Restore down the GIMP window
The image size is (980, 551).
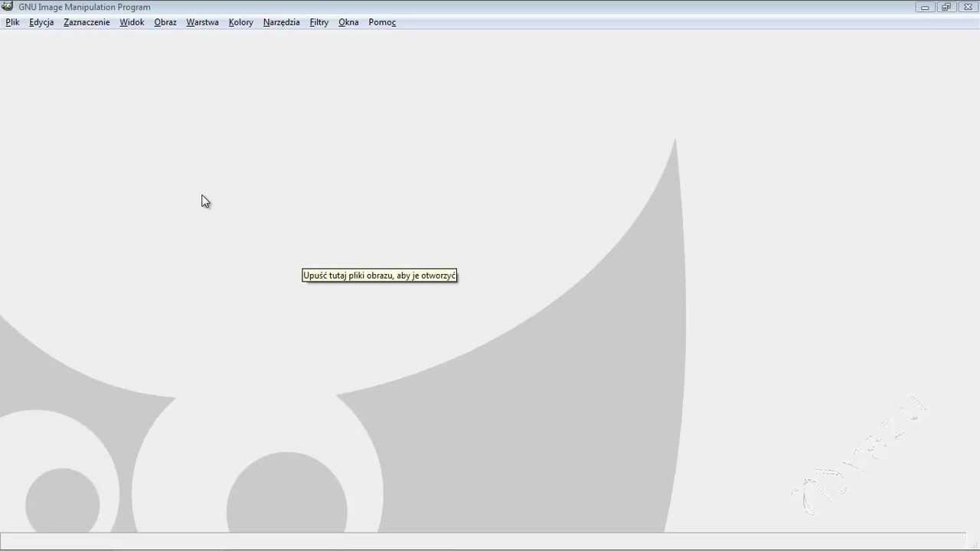pyautogui.click(x=946, y=7)
